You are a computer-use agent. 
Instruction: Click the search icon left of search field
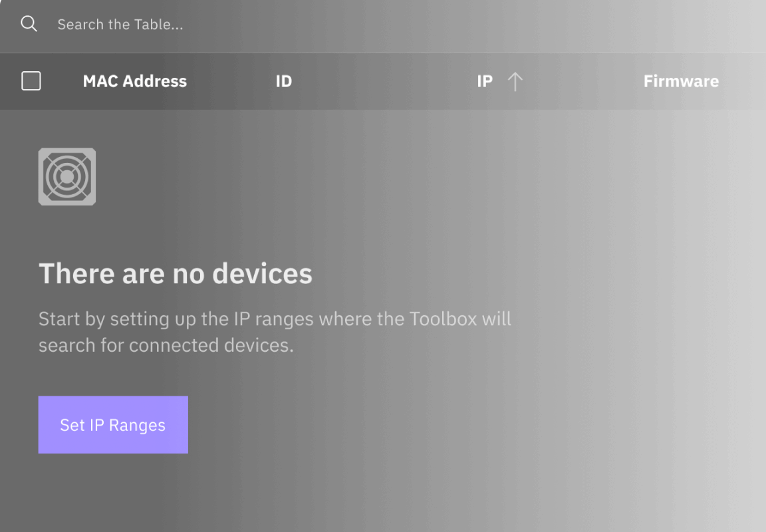[29, 25]
